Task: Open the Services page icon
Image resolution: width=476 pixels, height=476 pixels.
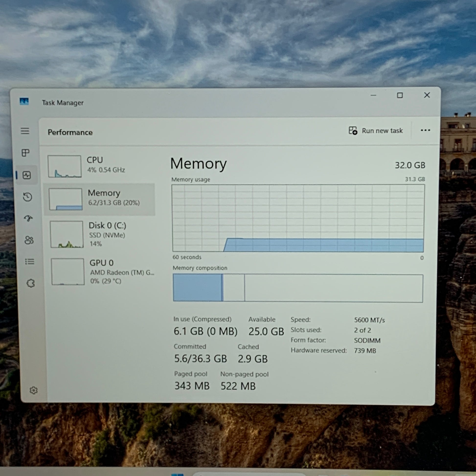Action: click(31, 283)
